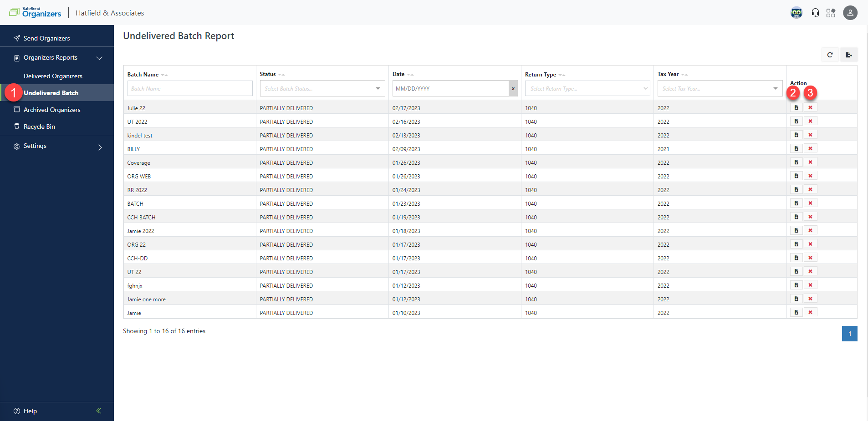The width and height of the screenshot is (868, 421).
Task: Clear the date filter with the x
Action: click(x=512, y=88)
